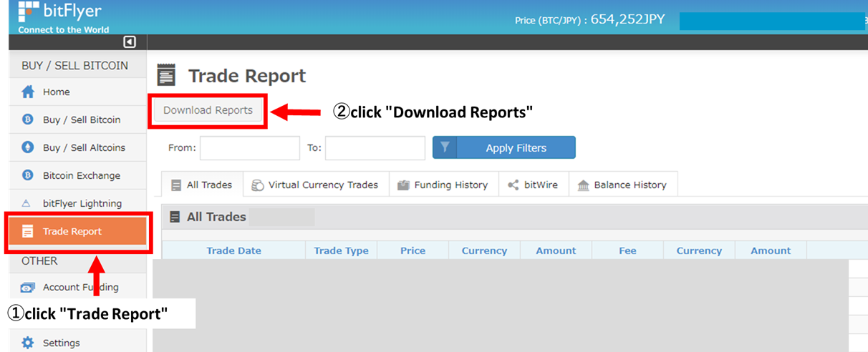Click the Apply Filters button

(504, 147)
